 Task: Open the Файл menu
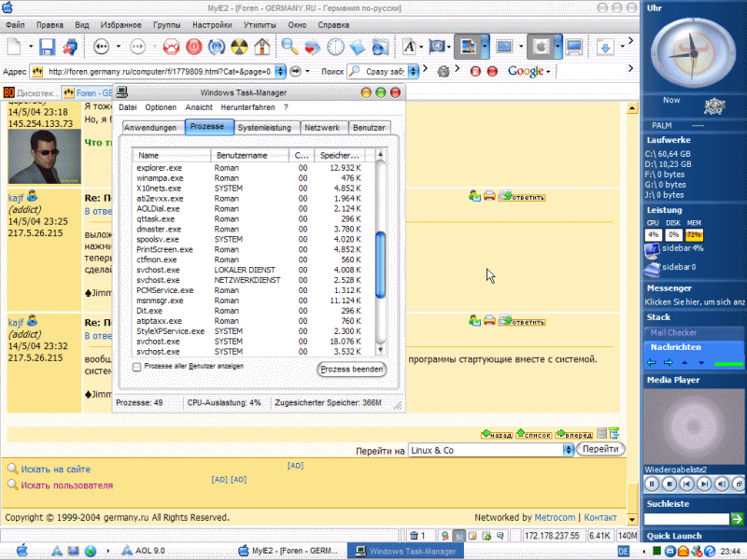(x=15, y=25)
